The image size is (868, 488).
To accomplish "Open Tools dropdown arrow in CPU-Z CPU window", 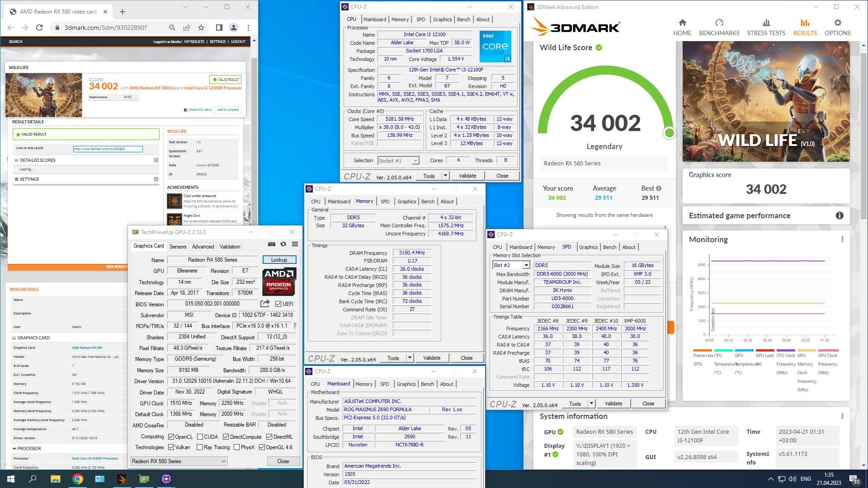I will pyautogui.click(x=445, y=176).
